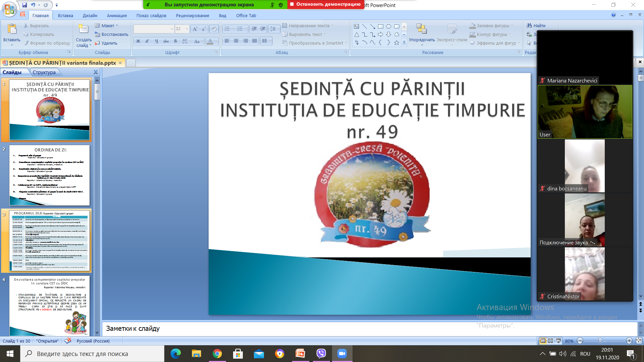Expand Контур фигуры outline dropdown

click(510, 35)
